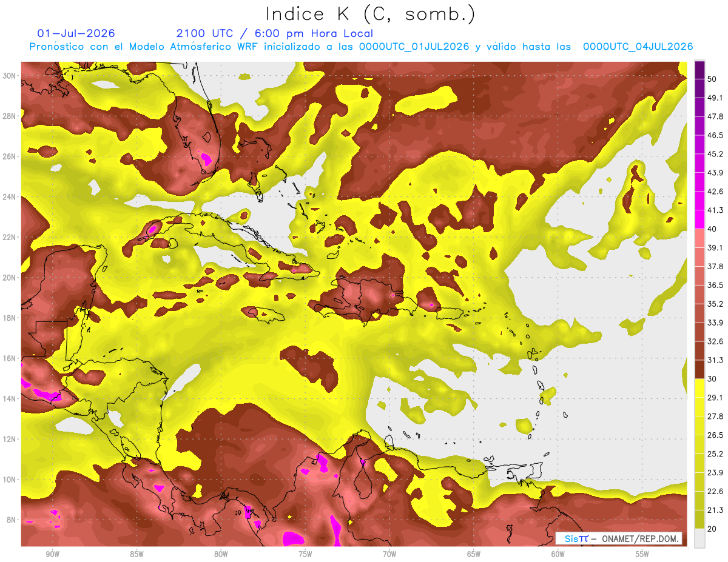Click the '30N' latitude label
Viewport: 728px width, 562px height.
(x=10, y=76)
